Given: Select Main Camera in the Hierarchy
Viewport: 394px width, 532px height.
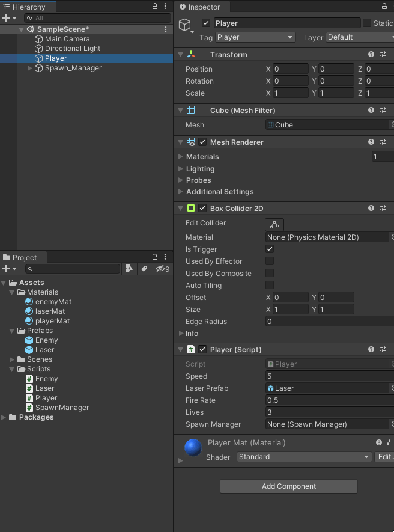Looking at the screenshot, I should 62,39.
